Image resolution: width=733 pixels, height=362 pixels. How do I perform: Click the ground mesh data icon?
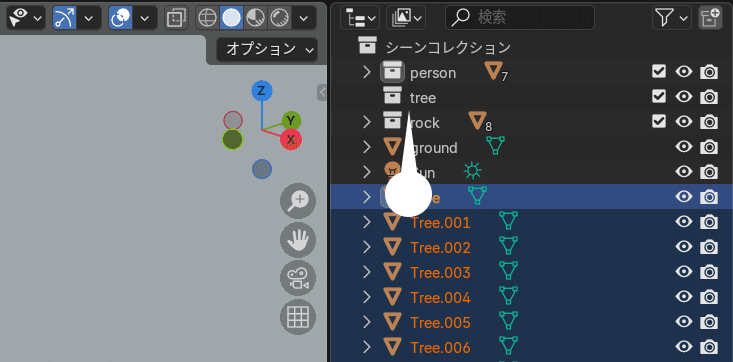point(496,146)
